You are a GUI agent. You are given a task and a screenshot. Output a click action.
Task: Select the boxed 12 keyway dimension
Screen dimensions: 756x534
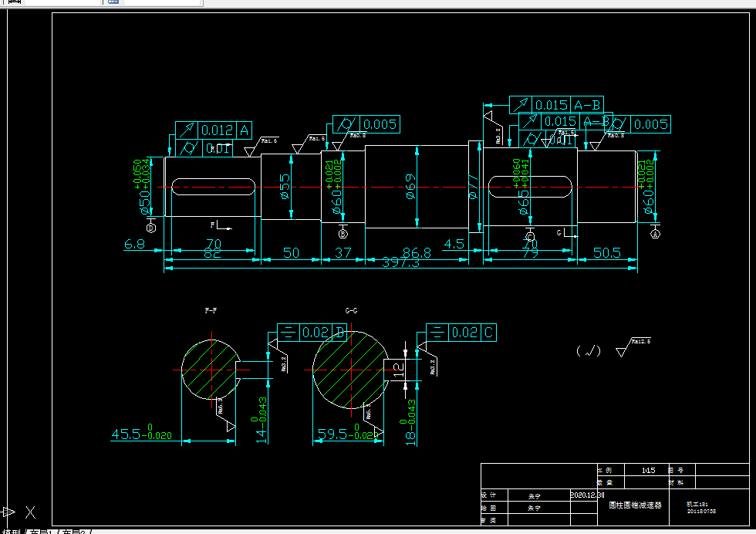point(398,370)
